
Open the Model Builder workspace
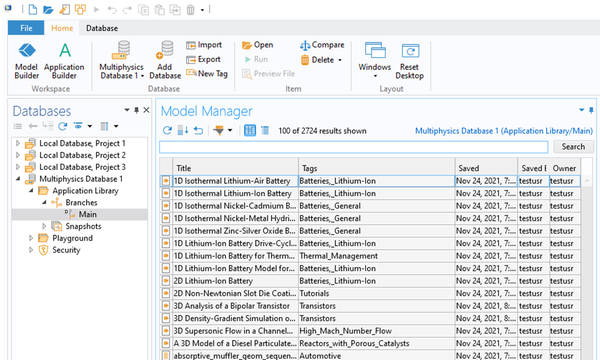(26, 60)
